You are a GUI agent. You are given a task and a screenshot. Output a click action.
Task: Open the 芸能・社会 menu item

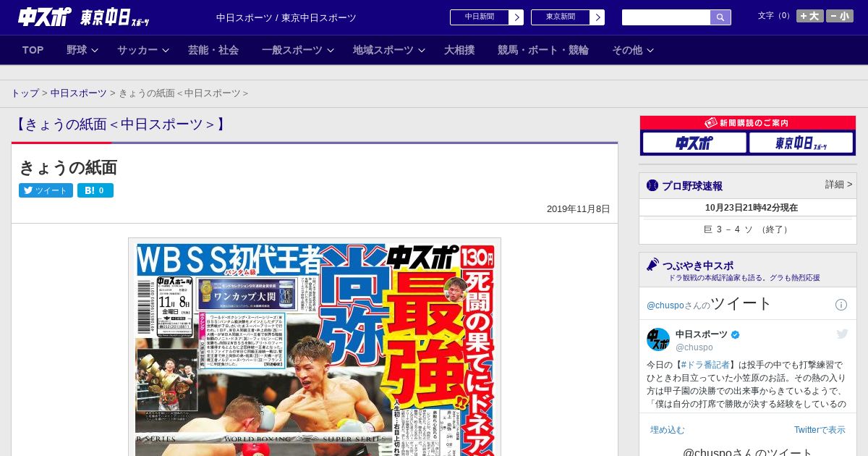coord(213,50)
